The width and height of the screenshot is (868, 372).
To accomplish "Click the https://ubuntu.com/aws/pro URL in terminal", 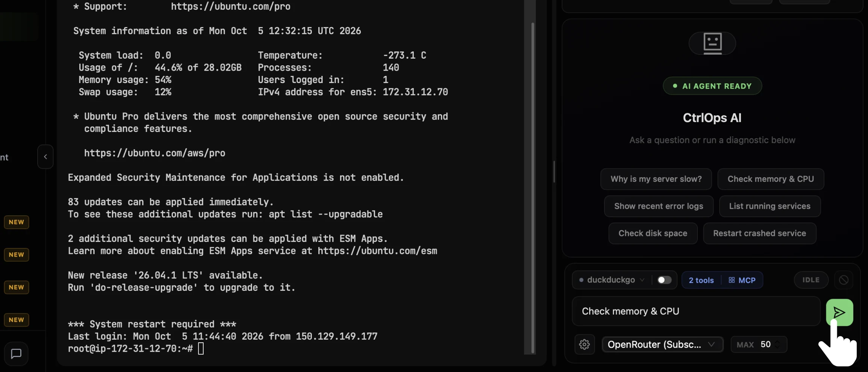I will pos(154,153).
